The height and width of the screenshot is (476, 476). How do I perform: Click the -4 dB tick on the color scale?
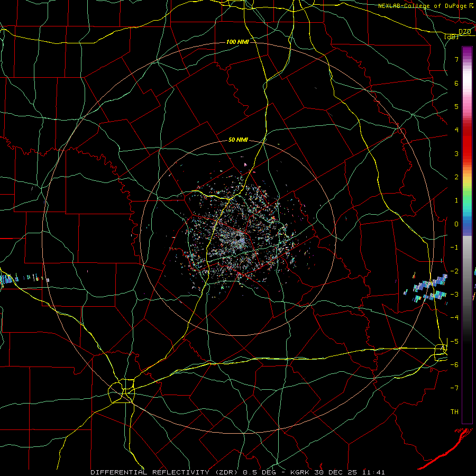454,317
